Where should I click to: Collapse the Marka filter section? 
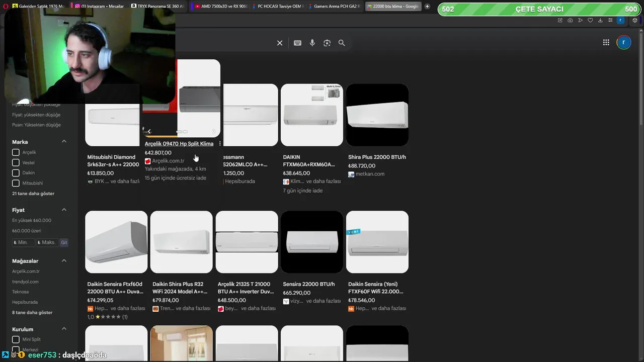click(x=64, y=141)
